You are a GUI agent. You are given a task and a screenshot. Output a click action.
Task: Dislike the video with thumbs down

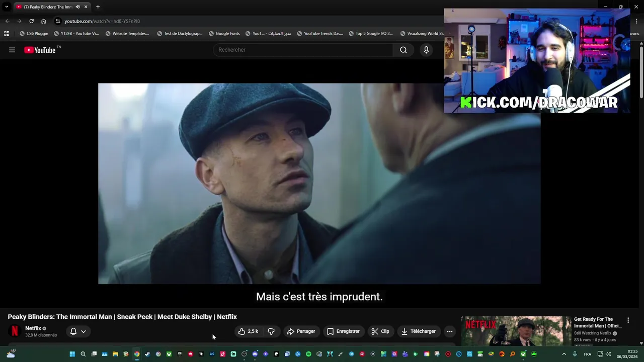coord(271,331)
